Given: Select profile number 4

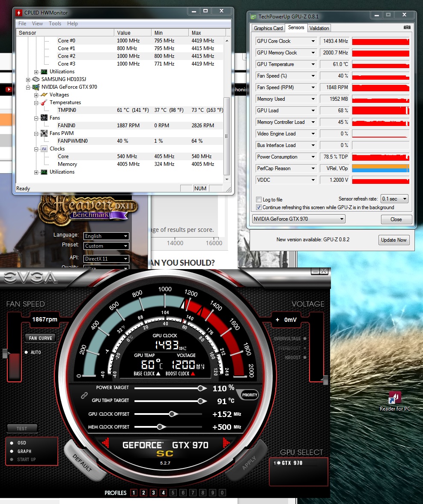Looking at the screenshot, I should point(164,492).
